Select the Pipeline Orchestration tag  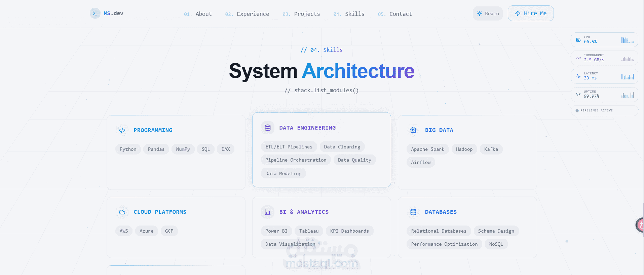[296, 160]
